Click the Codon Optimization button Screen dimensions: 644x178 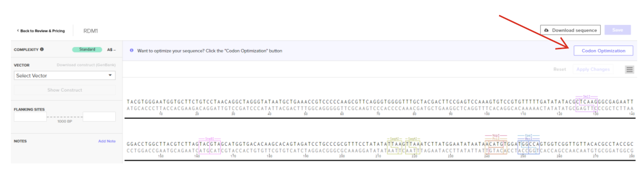pos(603,51)
